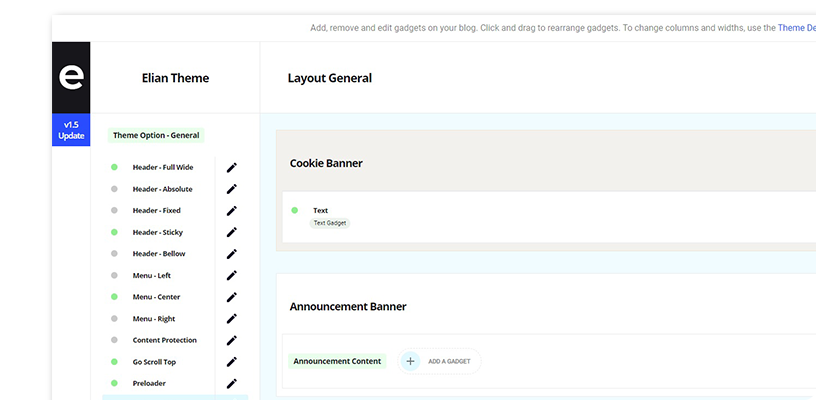
Task: Toggle Header - Fixed status dot
Action: pyautogui.click(x=114, y=210)
